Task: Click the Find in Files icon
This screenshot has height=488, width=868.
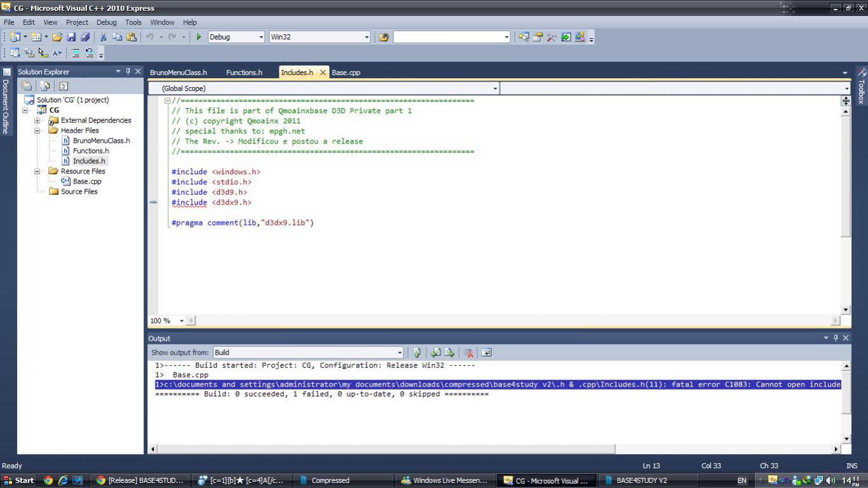Action: 384,37
